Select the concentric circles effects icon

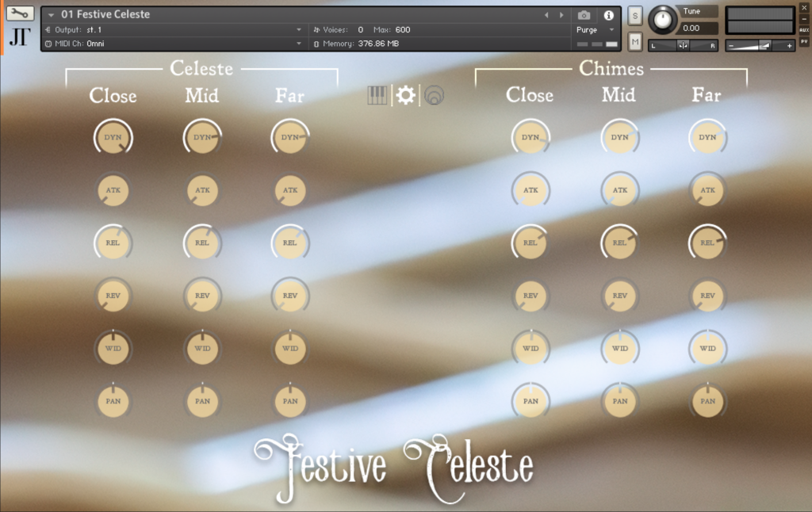pyautogui.click(x=434, y=96)
